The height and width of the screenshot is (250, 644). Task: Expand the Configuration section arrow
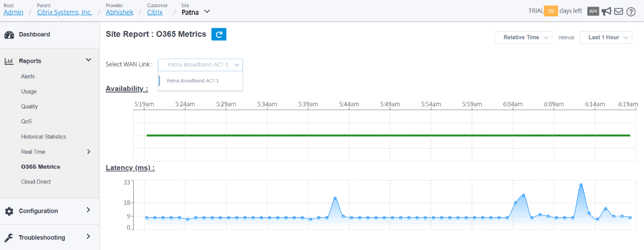(89, 210)
